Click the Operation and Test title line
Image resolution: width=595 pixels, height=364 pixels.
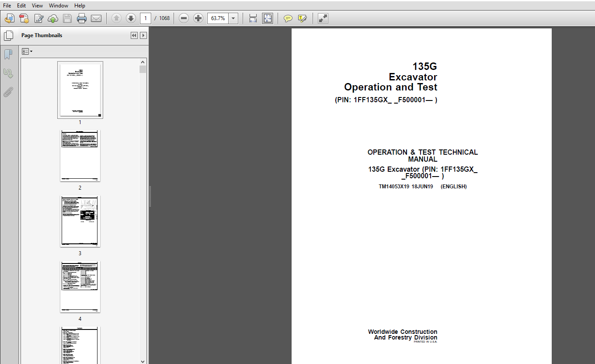click(390, 87)
